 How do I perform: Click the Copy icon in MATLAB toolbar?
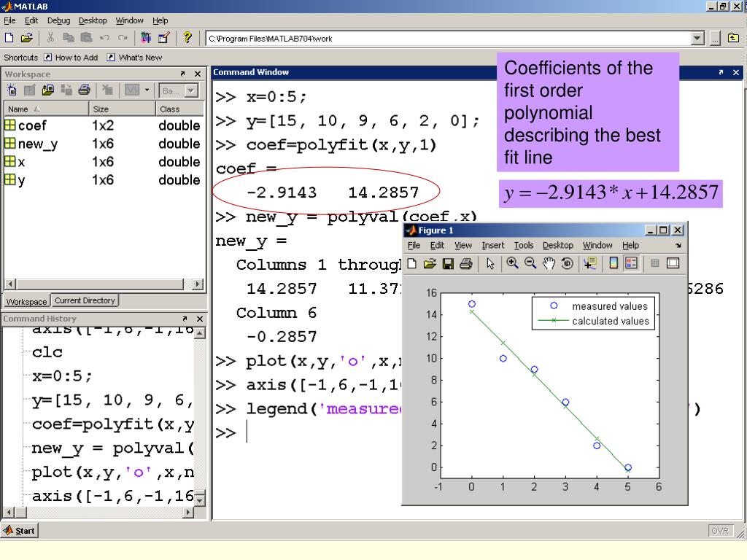[x=69, y=38]
